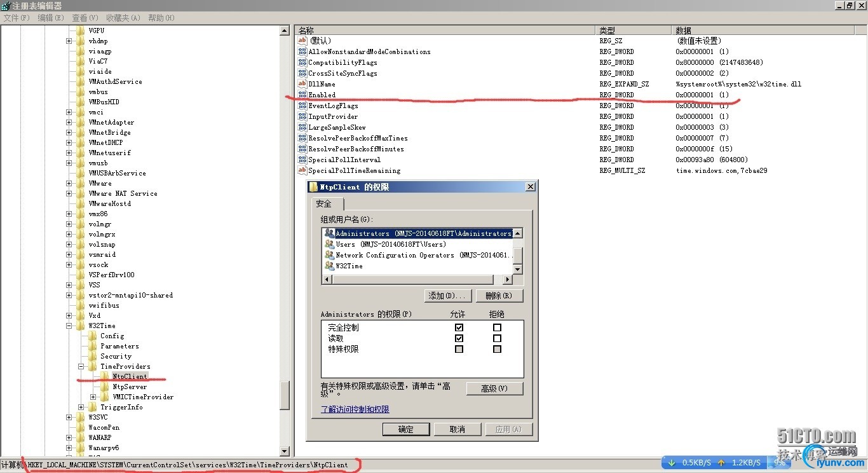The width and height of the screenshot is (868, 473).
Task: Toggle Allow checkbox for 特殊权限
Action: (x=459, y=349)
